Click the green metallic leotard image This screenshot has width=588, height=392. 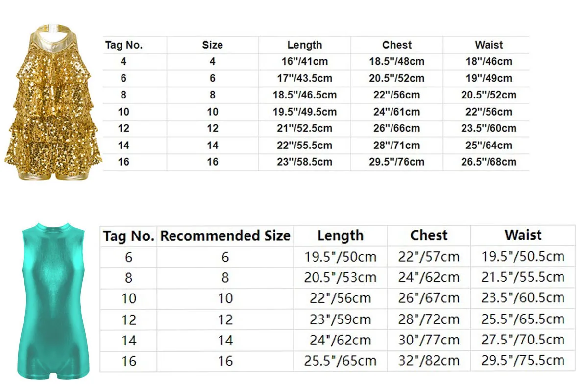[53, 300]
